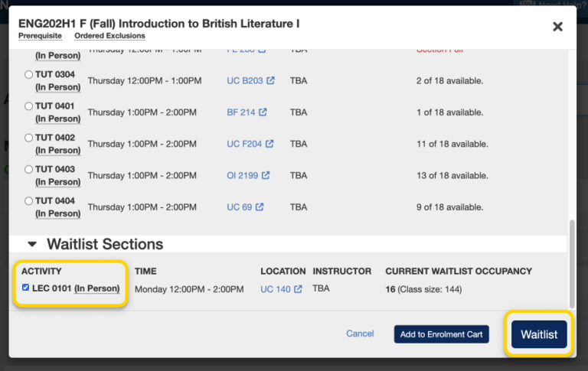Click the Cancel link
Viewport: 588px width, 371px height.
(360, 334)
